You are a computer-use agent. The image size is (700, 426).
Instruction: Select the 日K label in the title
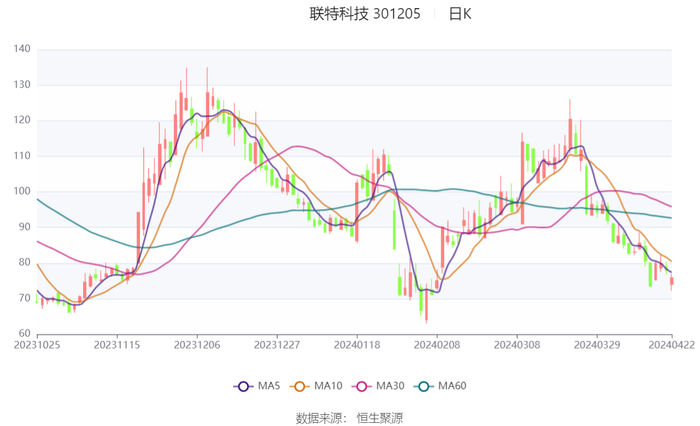click(460, 14)
